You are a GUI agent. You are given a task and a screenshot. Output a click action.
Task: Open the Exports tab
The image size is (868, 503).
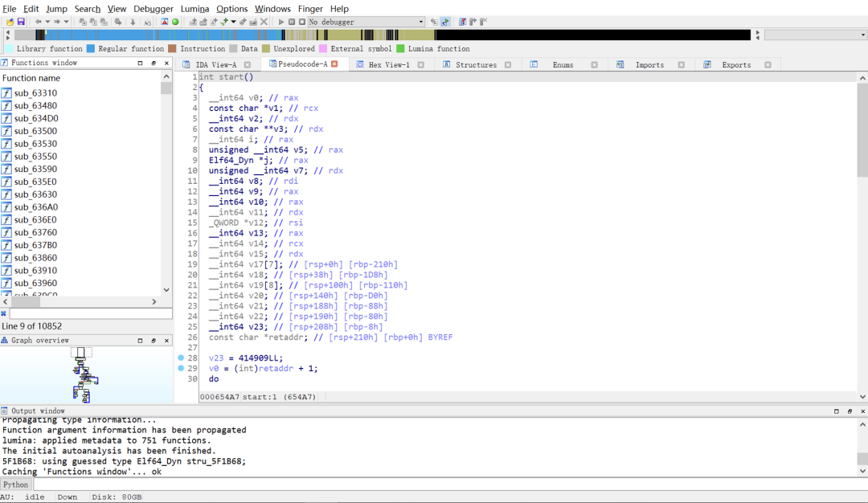(x=736, y=65)
